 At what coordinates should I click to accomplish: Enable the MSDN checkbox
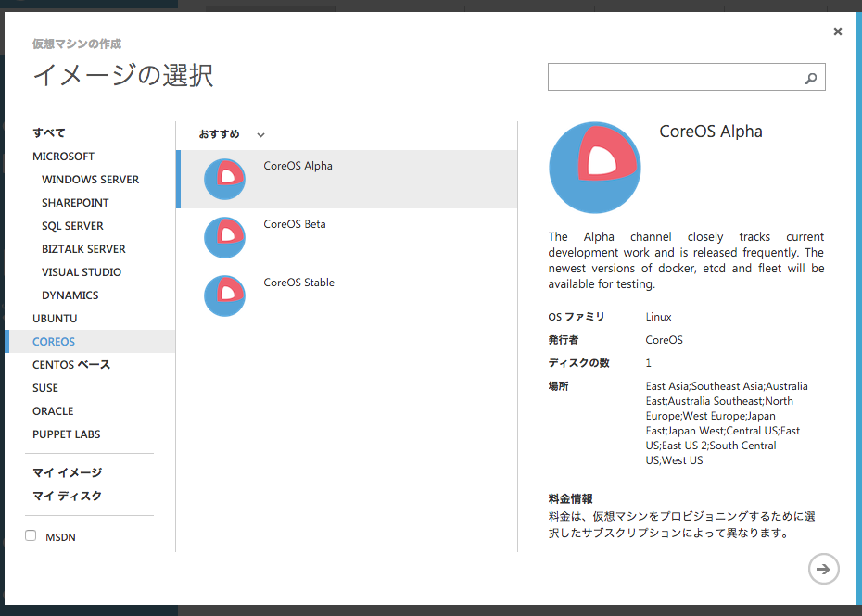(31, 535)
